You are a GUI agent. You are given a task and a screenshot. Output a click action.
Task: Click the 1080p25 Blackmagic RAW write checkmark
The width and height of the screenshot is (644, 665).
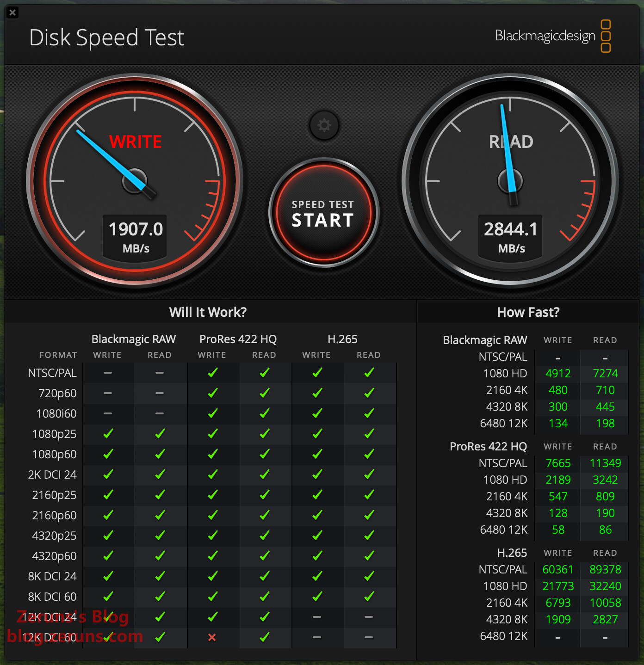pos(108,434)
